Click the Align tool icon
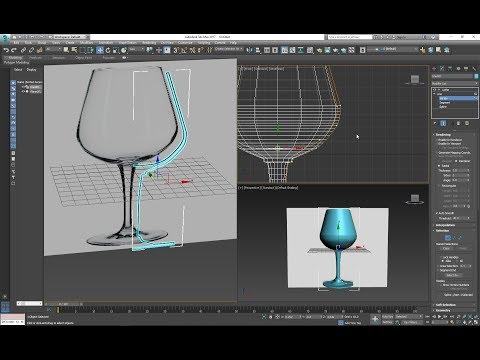 coord(258,50)
